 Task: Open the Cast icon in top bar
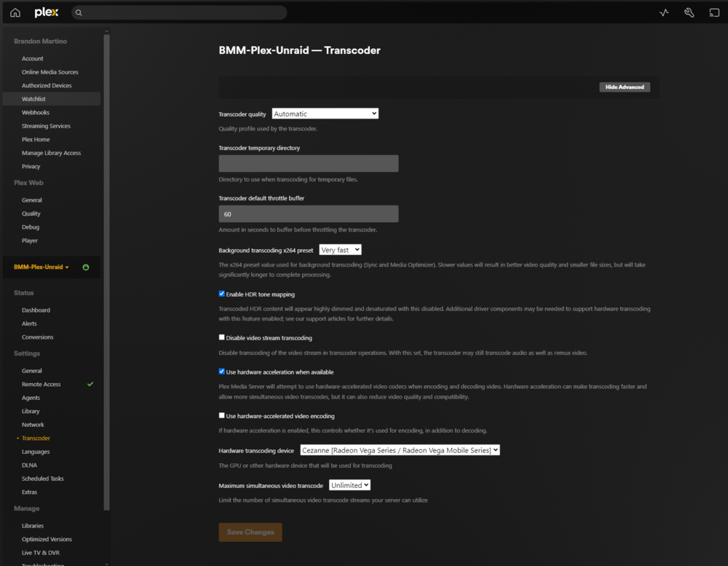[714, 12]
